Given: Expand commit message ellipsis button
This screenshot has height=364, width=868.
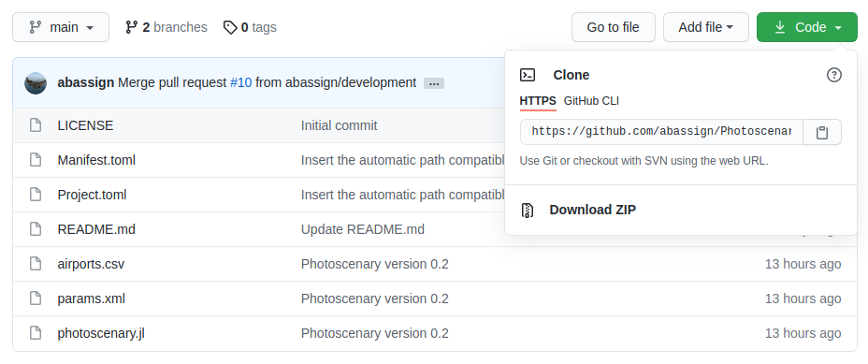Looking at the screenshot, I should tap(434, 83).
